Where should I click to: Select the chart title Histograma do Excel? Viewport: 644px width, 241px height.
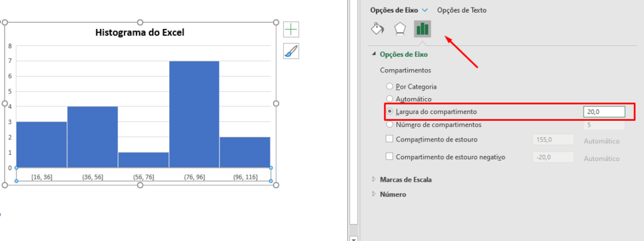click(x=140, y=33)
